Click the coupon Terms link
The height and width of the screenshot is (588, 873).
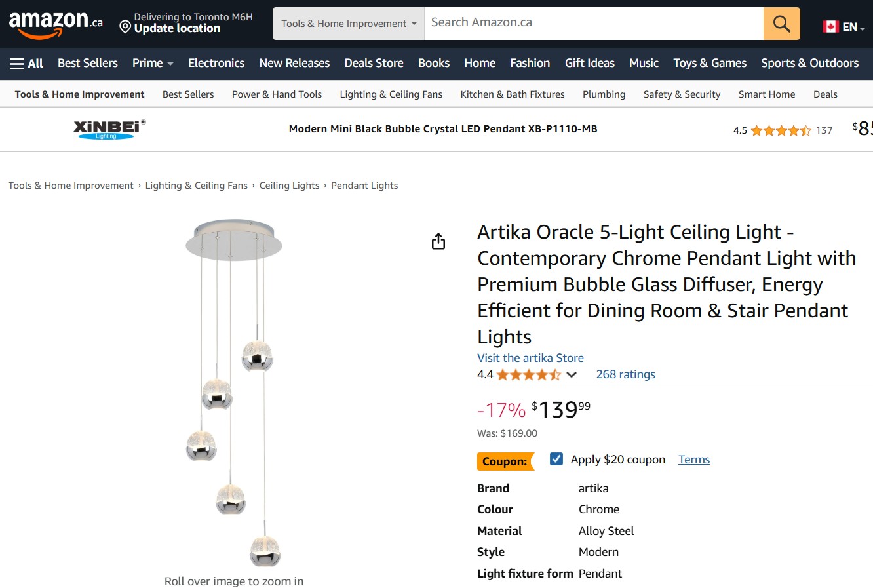[693, 460]
